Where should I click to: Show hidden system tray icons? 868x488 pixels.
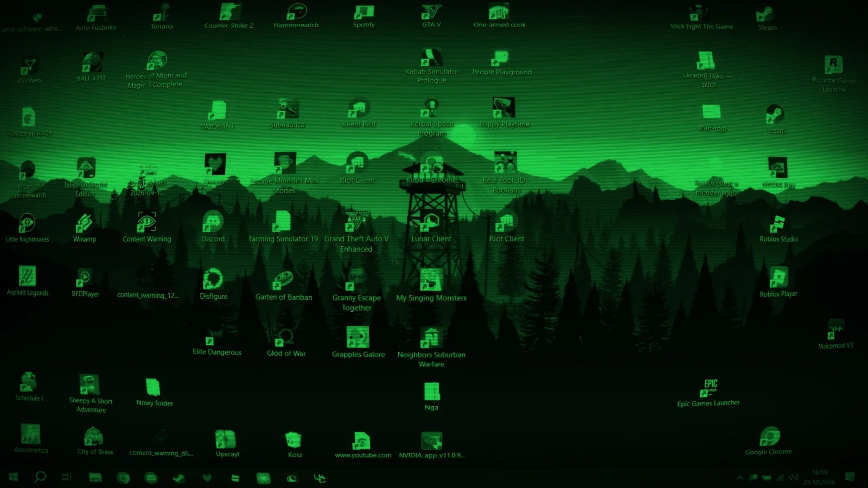coord(739,478)
